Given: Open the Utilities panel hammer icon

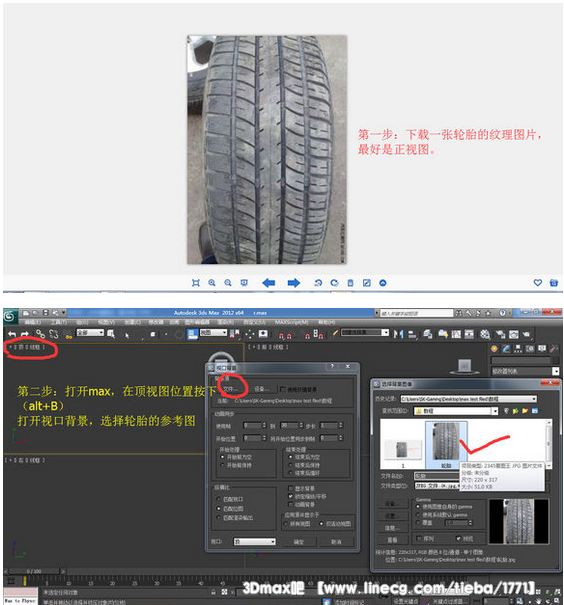Looking at the screenshot, I should click(x=554, y=349).
